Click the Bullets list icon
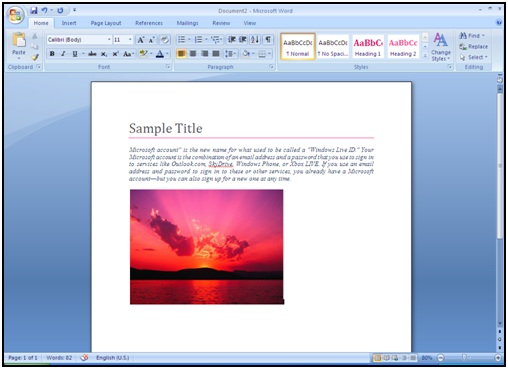This screenshot has width=508, height=369. coord(182,40)
